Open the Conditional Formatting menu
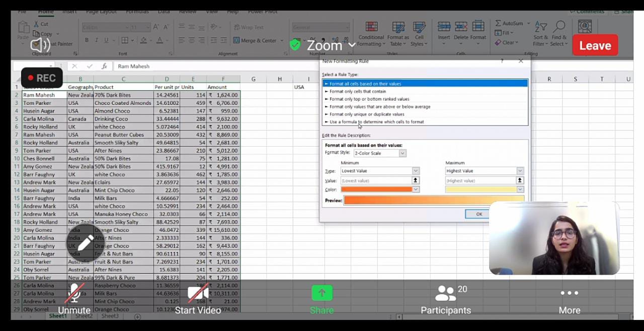Image resolution: width=644 pixels, height=331 pixels. 371,33
